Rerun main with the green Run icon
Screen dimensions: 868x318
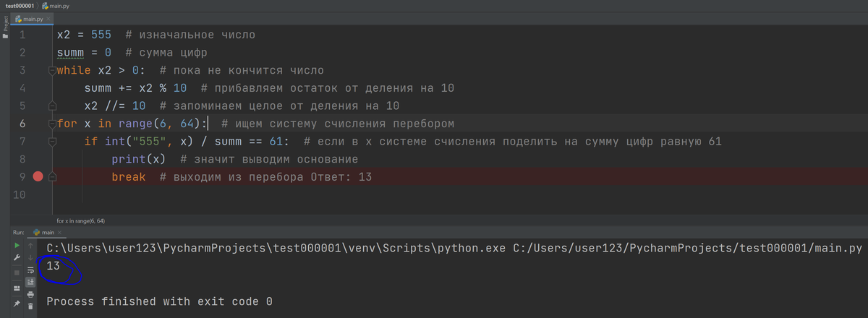coord(16,246)
